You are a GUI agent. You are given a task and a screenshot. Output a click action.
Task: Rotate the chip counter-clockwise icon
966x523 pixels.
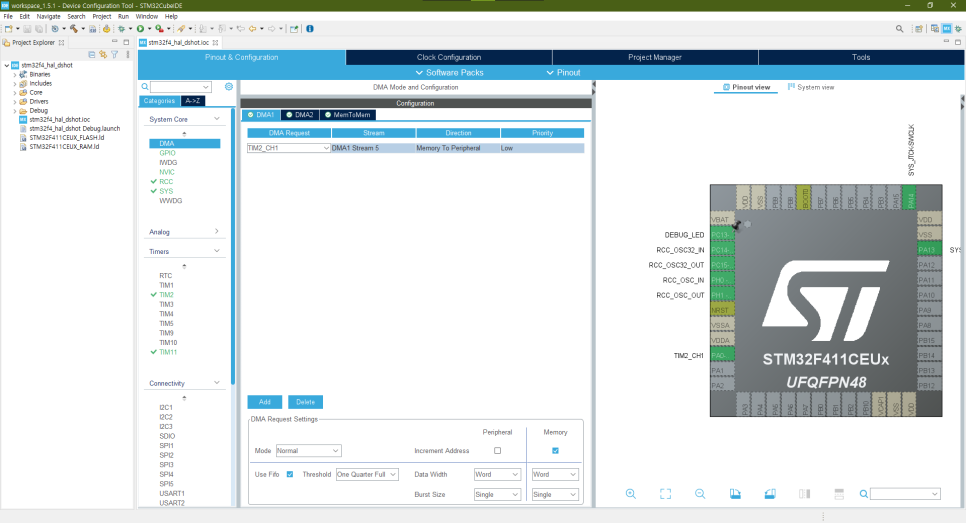pyautogui.click(x=769, y=493)
